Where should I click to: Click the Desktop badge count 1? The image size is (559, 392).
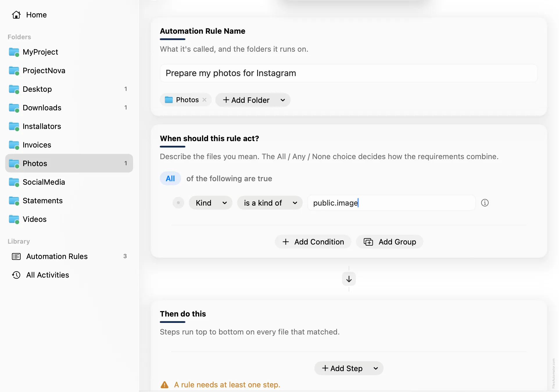click(x=126, y=89)
